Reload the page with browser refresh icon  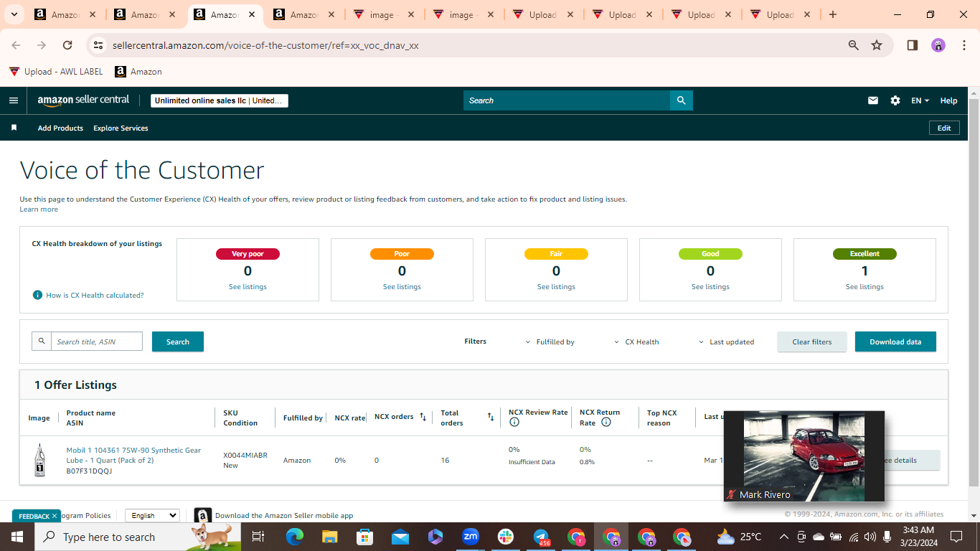(x=67, y=45)
